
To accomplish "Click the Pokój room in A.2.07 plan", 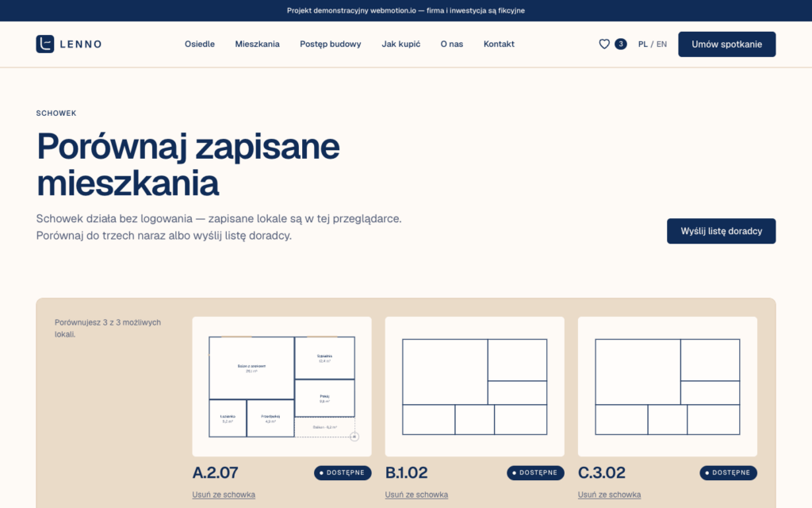I will (324, 398).
